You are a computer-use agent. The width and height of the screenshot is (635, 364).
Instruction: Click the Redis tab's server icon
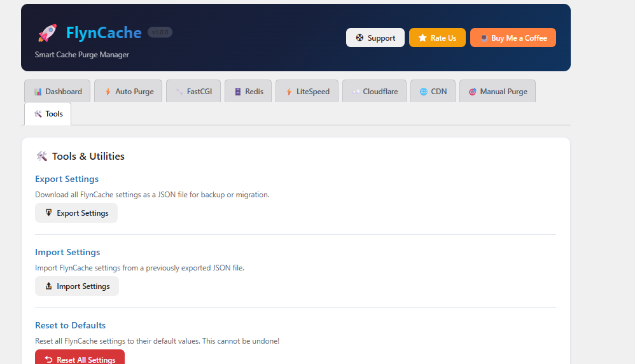[x=238, y=92]
